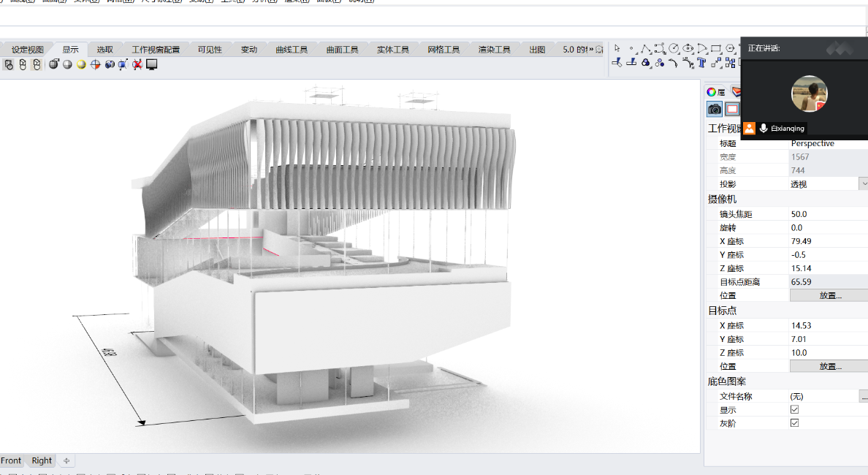Click 放置 button under 摄像机 section
Image resolution: width=868 pixels, height=475 pixels.
(x=829, y=296)
